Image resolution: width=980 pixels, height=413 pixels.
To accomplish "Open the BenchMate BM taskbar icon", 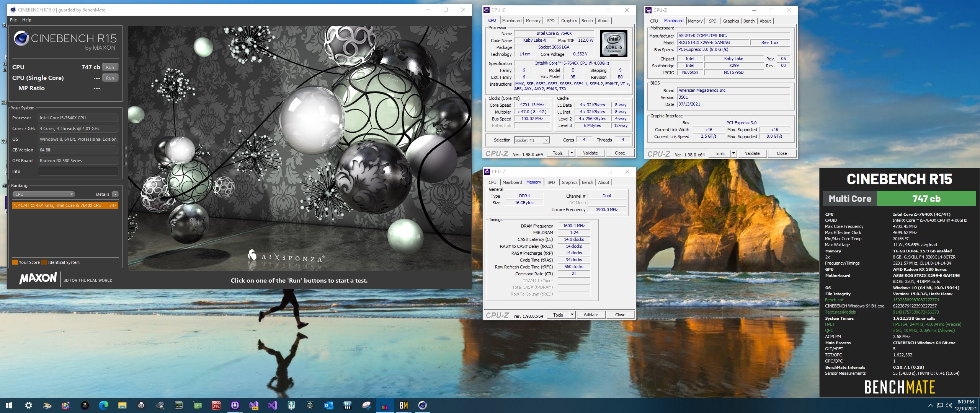I will point(403,405).
